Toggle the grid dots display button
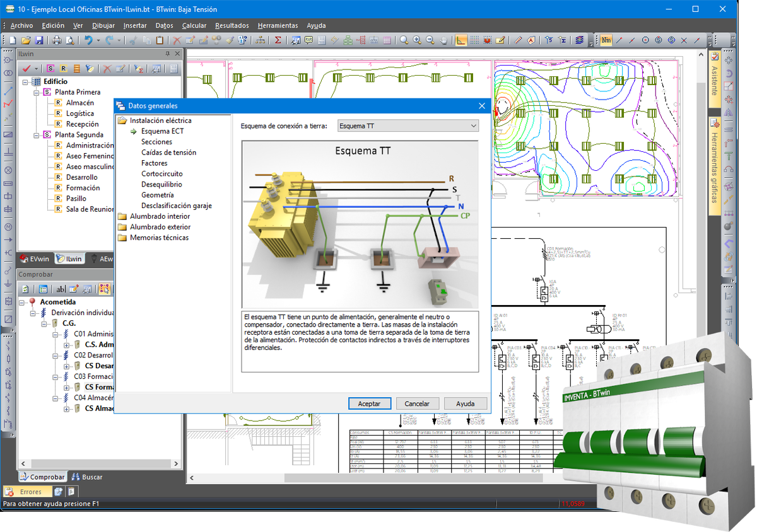Screen dimensions: 757x532 (x=474, y=40)
